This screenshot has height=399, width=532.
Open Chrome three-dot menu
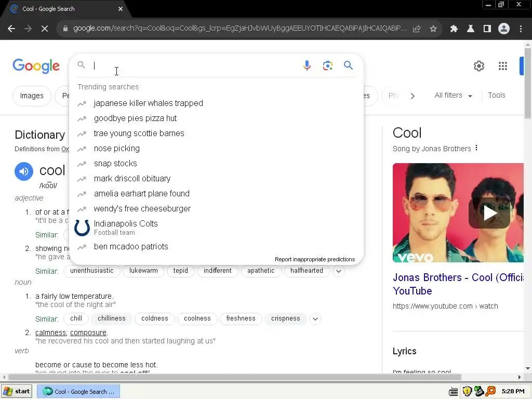pyautogui.click(x=521, y=29)
